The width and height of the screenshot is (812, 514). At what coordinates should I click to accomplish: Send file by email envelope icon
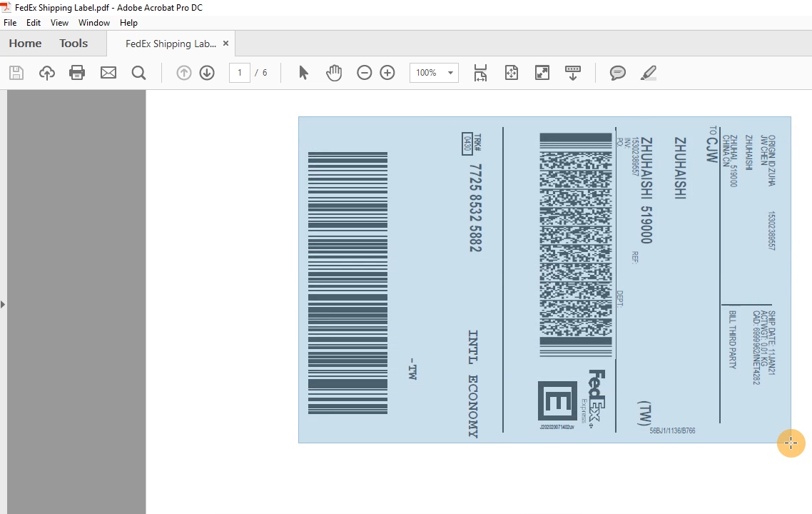pos(108,73)
